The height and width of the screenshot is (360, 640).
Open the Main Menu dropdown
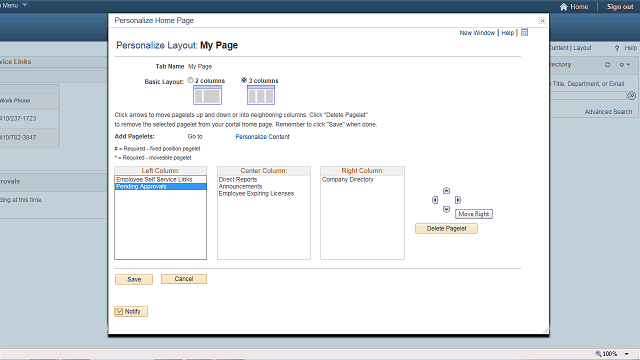click(13, 5)
